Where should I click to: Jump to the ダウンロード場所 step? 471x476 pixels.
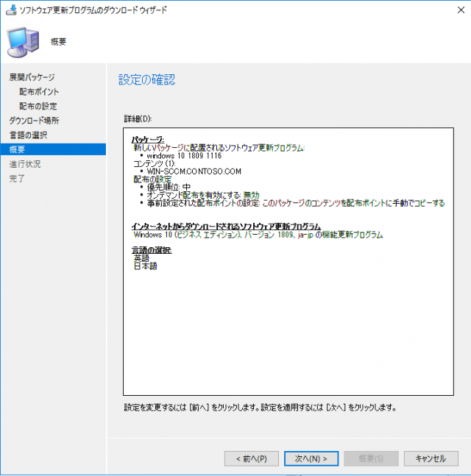[x=34, y=121]
